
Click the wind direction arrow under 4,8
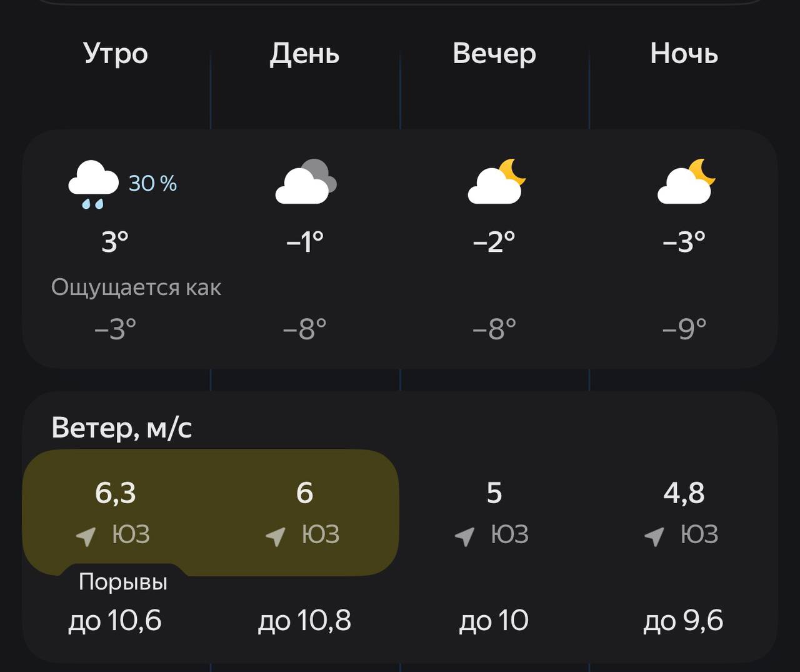(654, 536)
